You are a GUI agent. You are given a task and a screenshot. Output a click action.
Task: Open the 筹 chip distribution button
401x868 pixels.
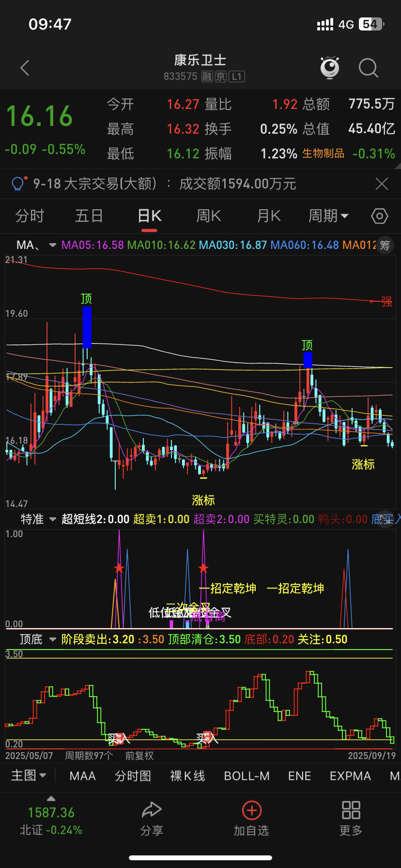[x=385, y=245]
